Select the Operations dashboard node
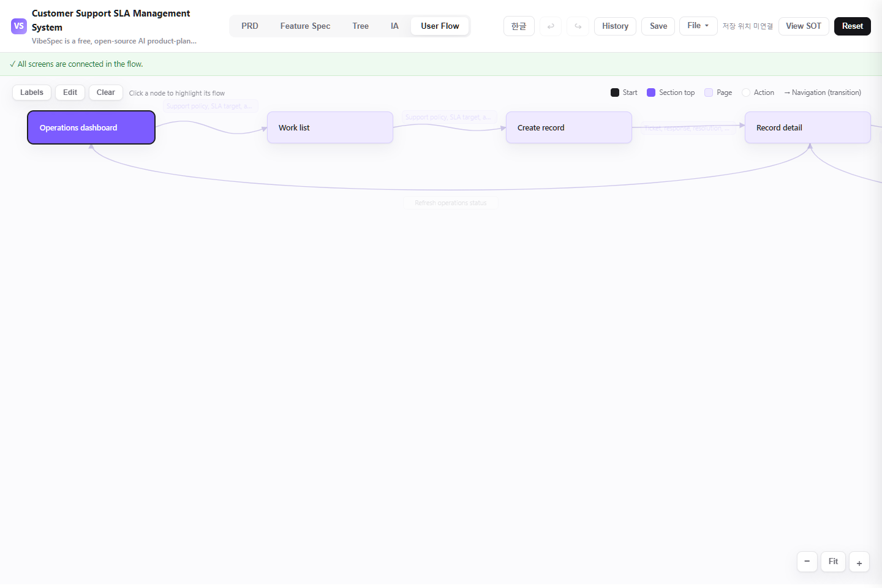The height and width of the screenshot is (588, 882). click(x=91, y=127)
